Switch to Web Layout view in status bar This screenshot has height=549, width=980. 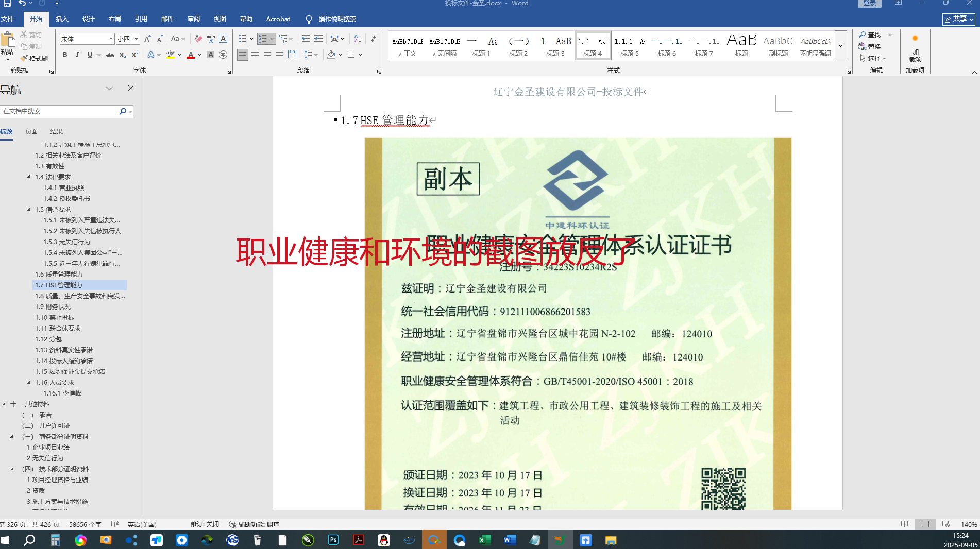[945, 524]
